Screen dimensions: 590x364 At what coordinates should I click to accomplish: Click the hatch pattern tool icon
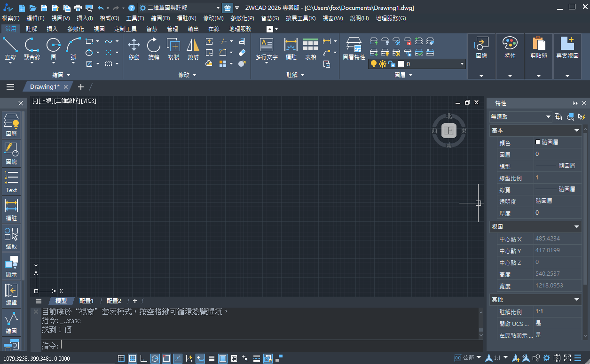click(89, 64)
